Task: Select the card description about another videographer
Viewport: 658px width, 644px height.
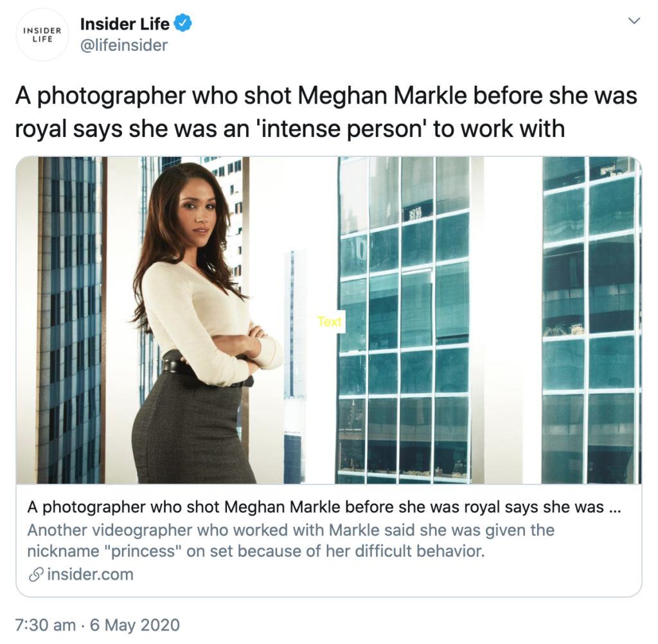Action: (x=290, y=541)
